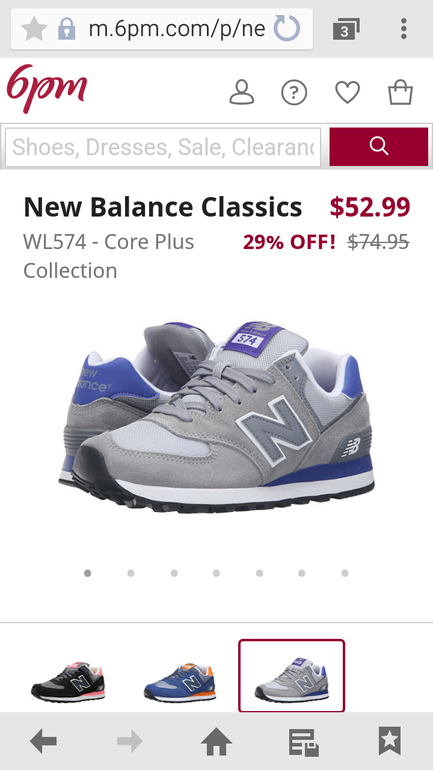Select the gray and purple shoe thumbnail
This screenshot has height=770, width=433.
click(292, 676)
